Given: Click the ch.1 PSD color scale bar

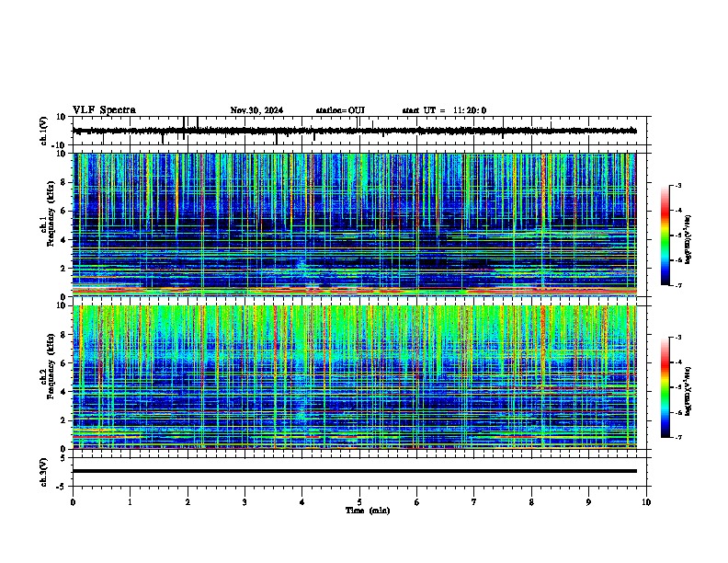Looking at the screenshot, I should [x=665, y=236].
